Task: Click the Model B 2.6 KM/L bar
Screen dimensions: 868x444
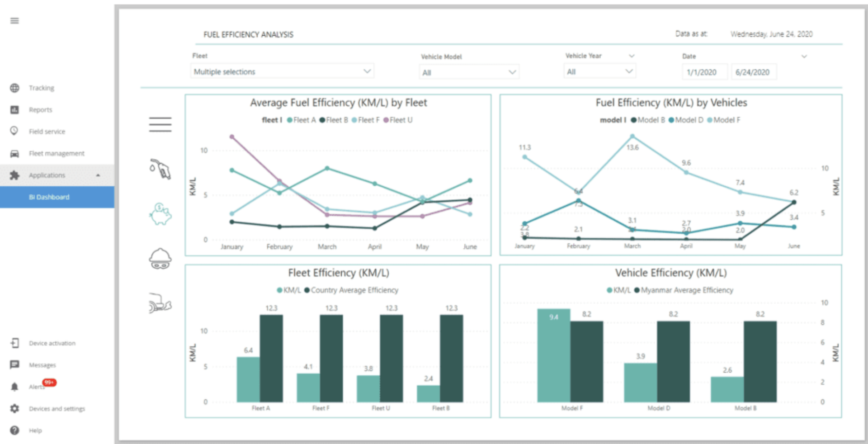Action: 727,389
